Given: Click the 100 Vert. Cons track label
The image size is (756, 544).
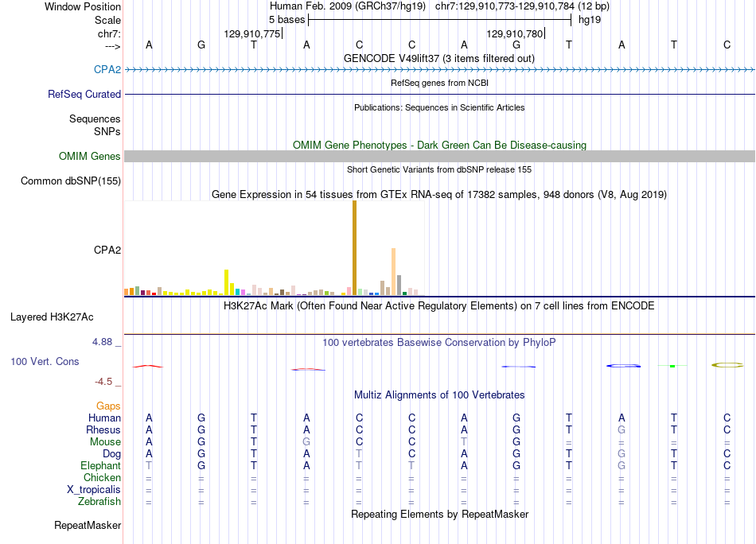Looking at the screenshot, I should (45, 361).
